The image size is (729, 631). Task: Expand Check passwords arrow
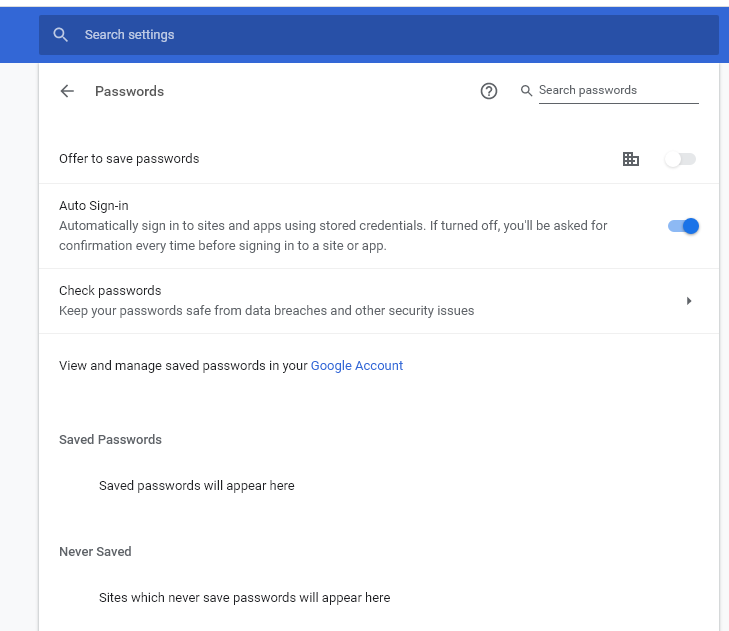[689, 301]
